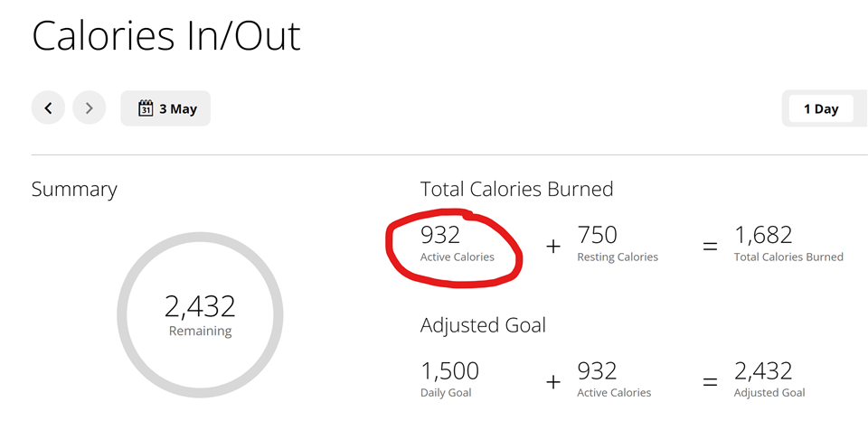Click the equals sign before Adjusted Goal total
This screenshot has width=868, height=430.
pyautogui.click(x=710, y=382)
